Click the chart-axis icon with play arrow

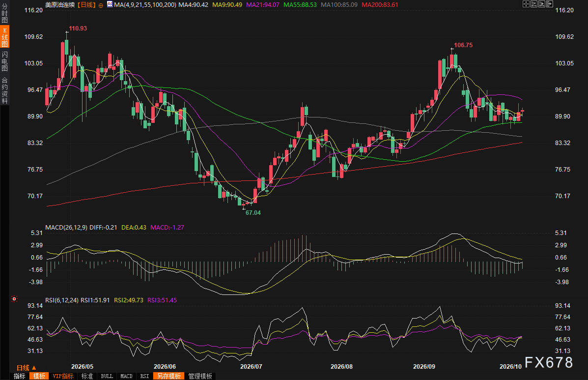click(541, 4)
